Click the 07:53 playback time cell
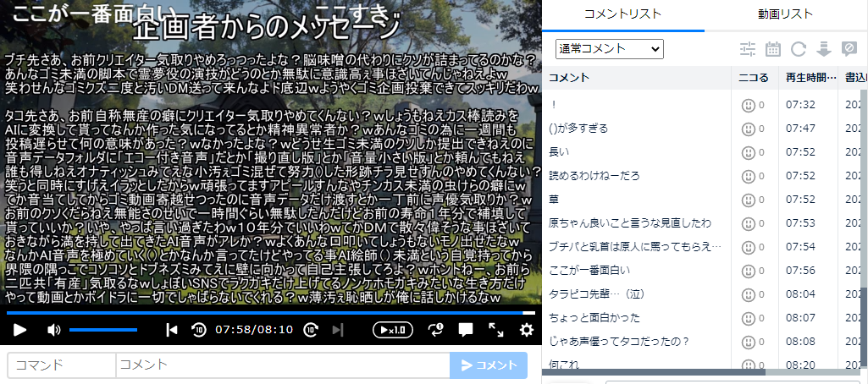 pyautogui.click(x=800, y=223)
